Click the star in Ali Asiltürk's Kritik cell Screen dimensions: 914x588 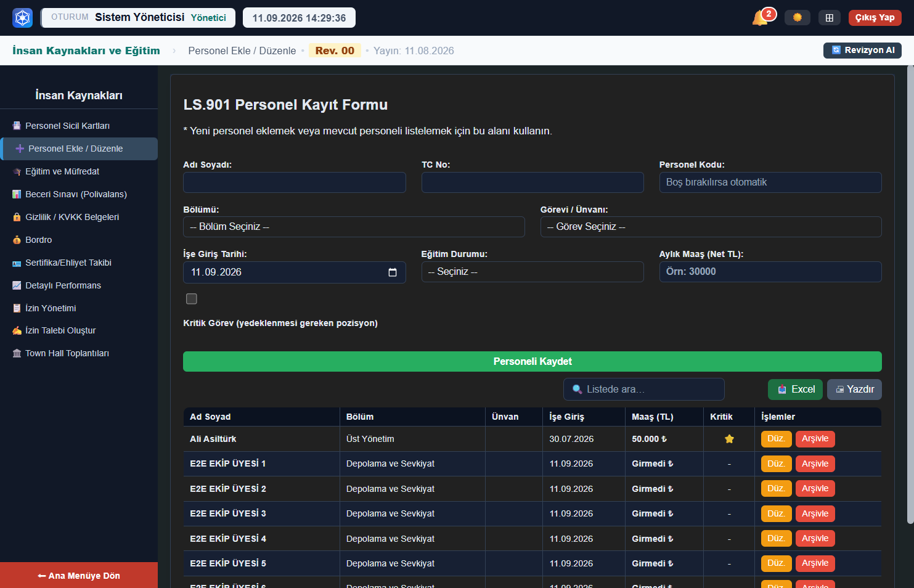click(x=729, y=439)
